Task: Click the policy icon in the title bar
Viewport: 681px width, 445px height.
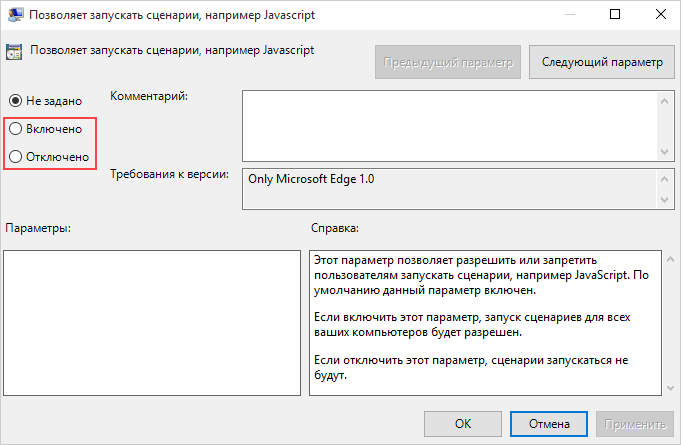Action: pos(15,15)
